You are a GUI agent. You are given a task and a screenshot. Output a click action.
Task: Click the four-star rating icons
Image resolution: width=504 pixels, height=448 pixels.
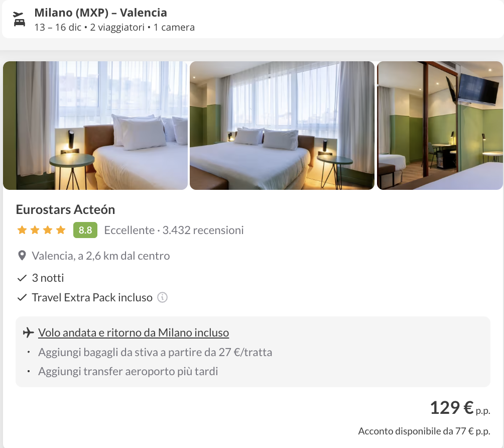(x=42, y=230)
